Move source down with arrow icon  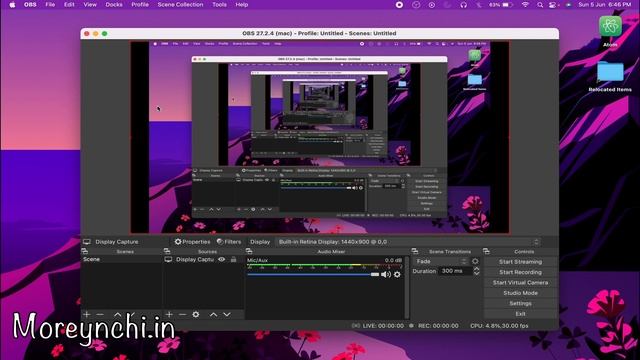[x=227, y=314]
